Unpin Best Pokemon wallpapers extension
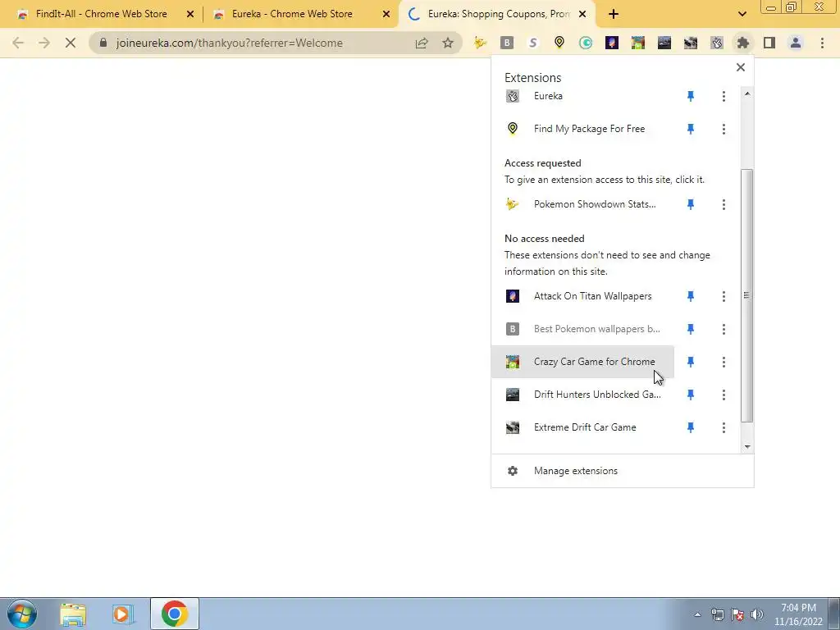840x630 pixels. click(x=691, y=329)
